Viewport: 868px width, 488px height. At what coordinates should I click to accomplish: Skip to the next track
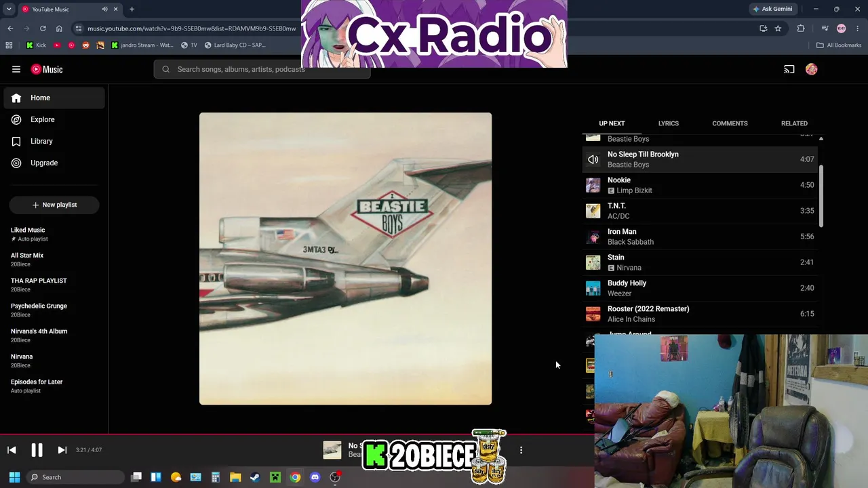coord(62,450)
